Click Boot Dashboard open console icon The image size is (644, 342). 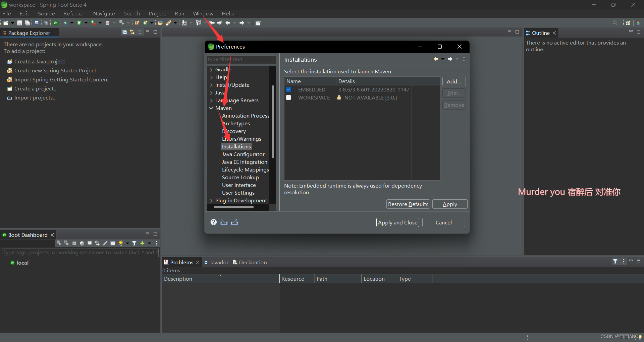[x=90, y=243]
